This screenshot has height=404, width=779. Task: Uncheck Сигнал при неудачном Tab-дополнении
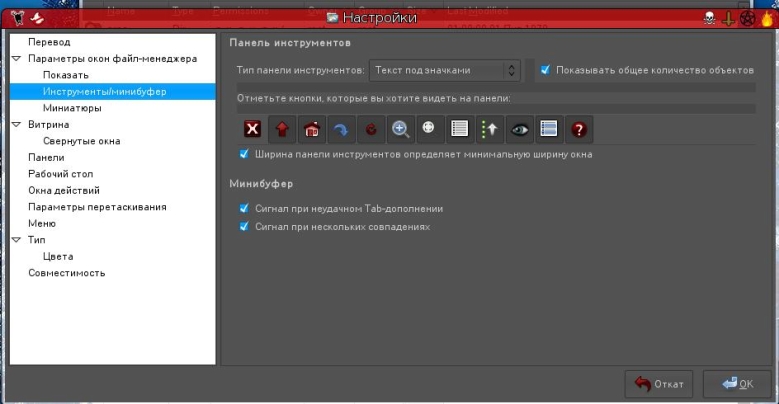point(244,208)
